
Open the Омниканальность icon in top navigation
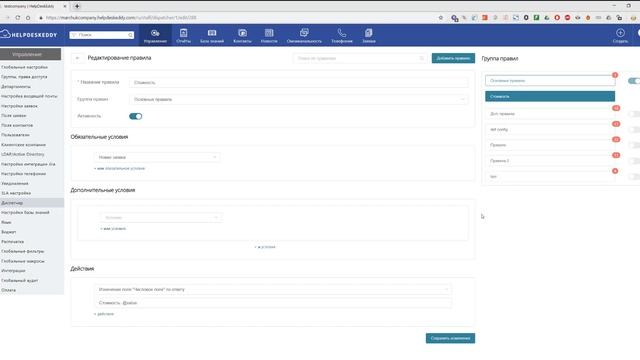click(304, 36)
